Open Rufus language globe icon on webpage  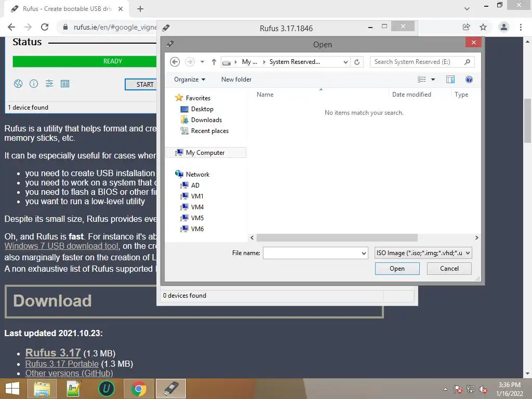18,84
